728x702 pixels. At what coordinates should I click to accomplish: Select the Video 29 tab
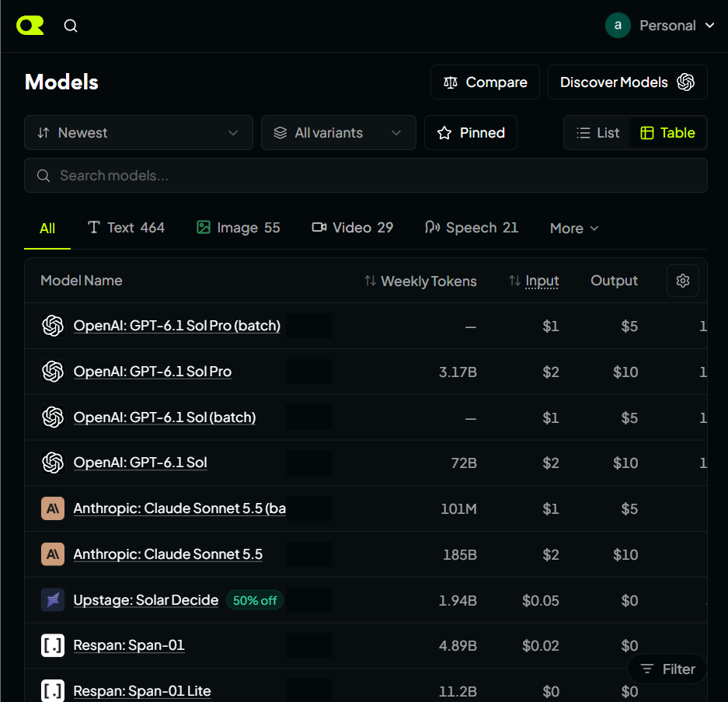tap(353, 228)
